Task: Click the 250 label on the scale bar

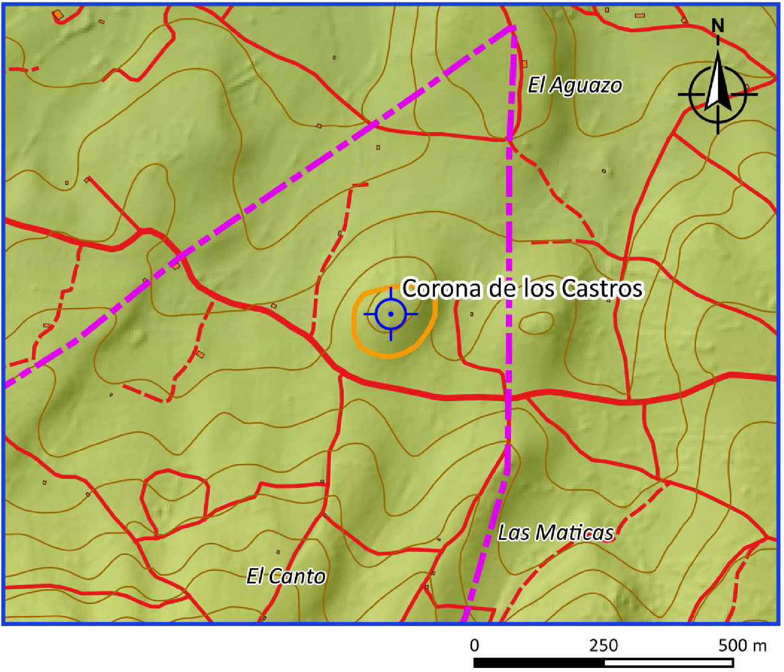Action: (603, 645)
